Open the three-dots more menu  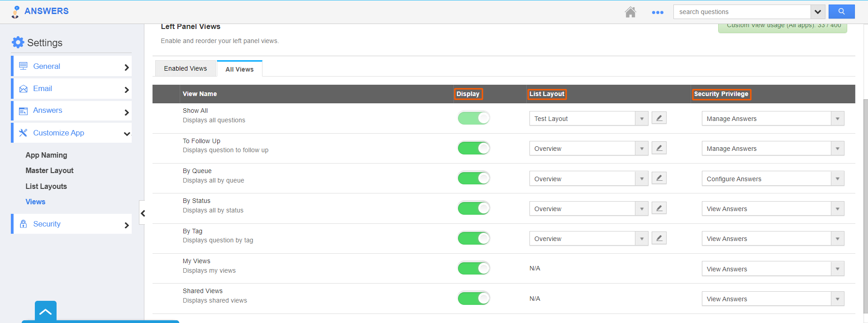point(657,13)
